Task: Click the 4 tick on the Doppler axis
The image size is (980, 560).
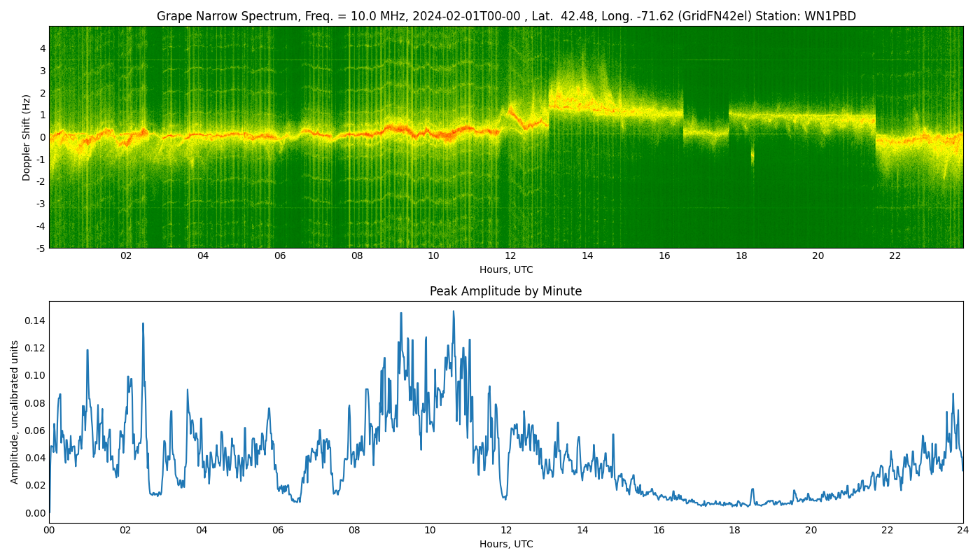Action: pos(43,48)
